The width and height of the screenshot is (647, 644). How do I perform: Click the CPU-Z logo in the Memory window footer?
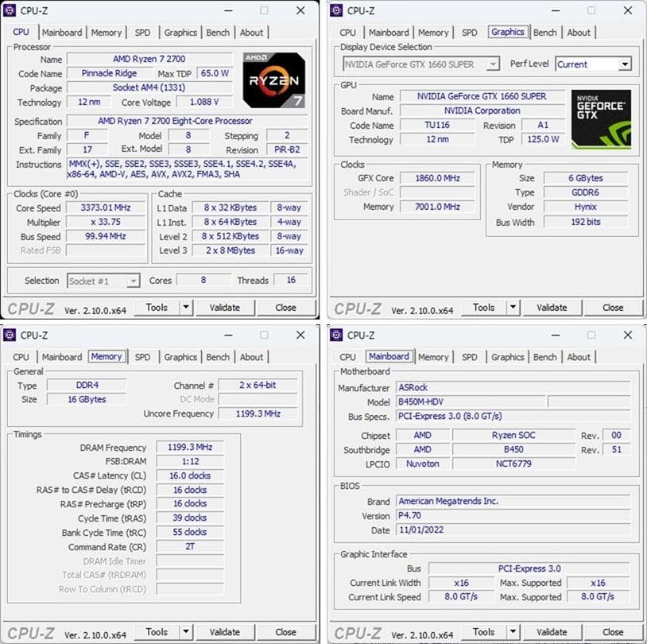click(x=30, y=632)
